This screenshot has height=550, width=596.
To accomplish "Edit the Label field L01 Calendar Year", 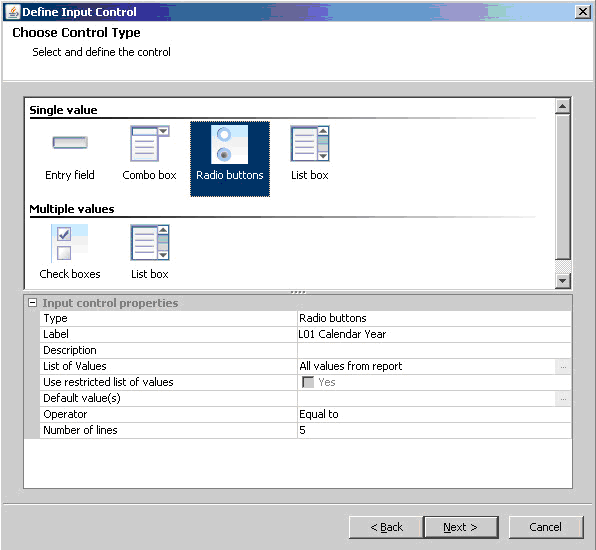I will pyautogui.click(x=434, y=334).
